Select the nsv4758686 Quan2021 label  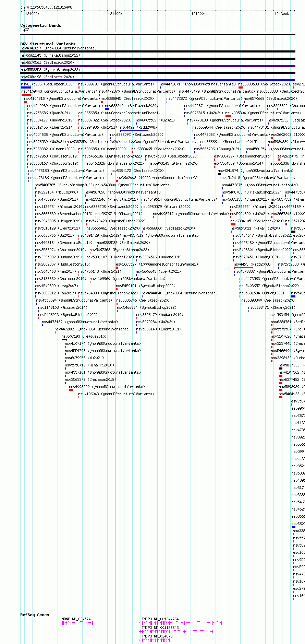click(x=49, y=113)
